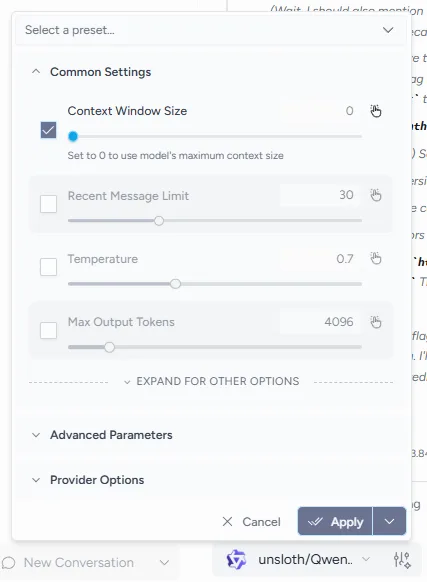The height and width of the screenshot is (582, 427).
Task: Open model settings sliders icon
Action: 402,560
